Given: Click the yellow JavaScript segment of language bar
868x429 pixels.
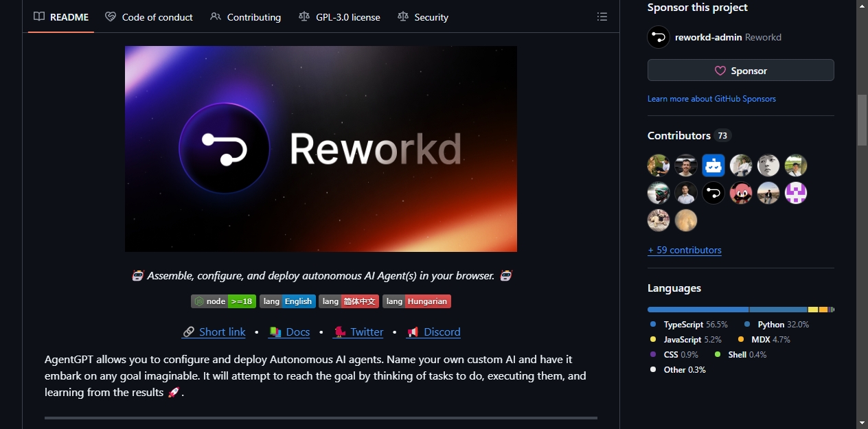Looking at the screenshot, I should [813, 310].
